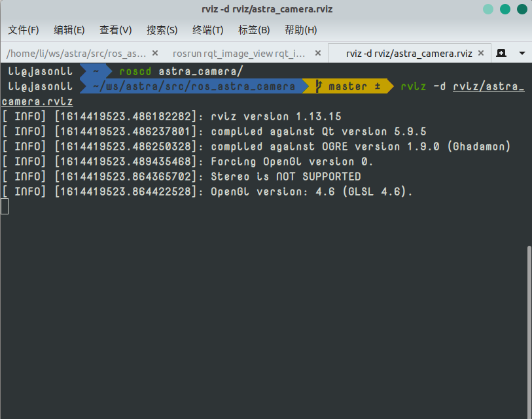Click the 'OGRE version 1.9.0 (Ghadamon)' line
Image resolution: width=532 pixels, height=419 pixels.
[416, 146]
